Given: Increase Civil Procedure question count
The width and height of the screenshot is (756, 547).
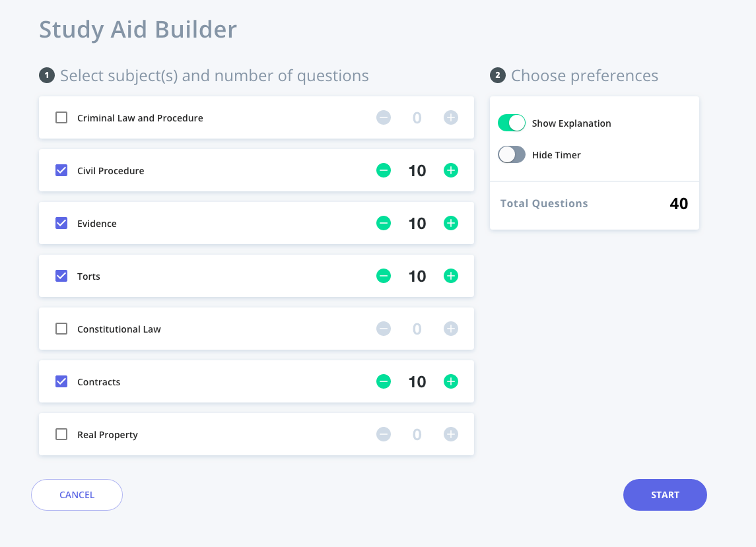Looking at the screenshot, I should pyautogui.click(x=451, y=170).
